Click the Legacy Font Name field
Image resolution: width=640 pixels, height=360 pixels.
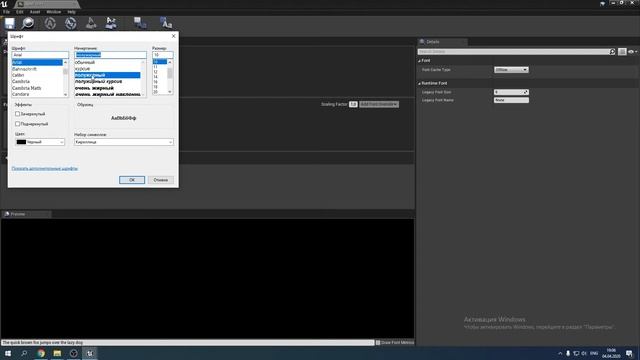511,100
